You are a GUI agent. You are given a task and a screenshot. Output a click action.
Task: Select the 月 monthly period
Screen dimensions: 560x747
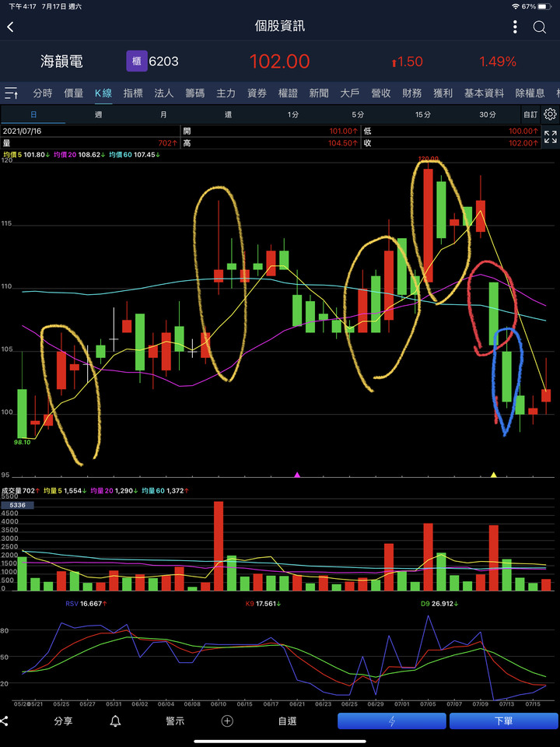tap(163, 114)
